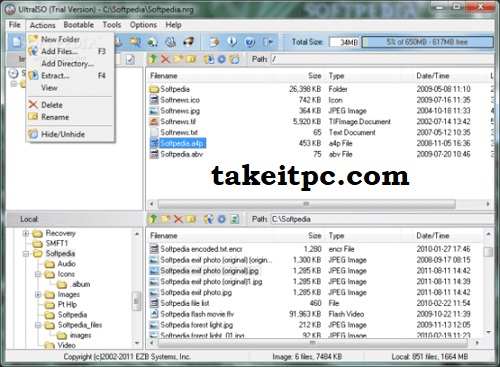Click the green disc icon in main toolbar

point(153,42)
